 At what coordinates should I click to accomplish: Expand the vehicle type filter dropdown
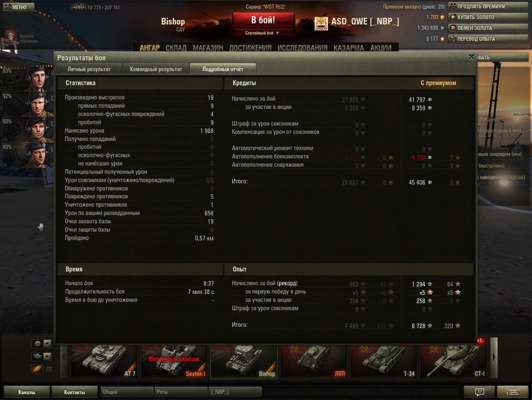point(41,356)
